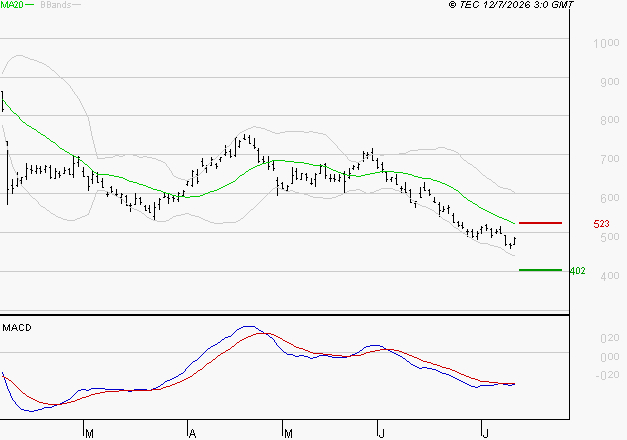Click the MACD panel label
The height and width of the screenshot is (440, 627).
[x=17, y=328]
